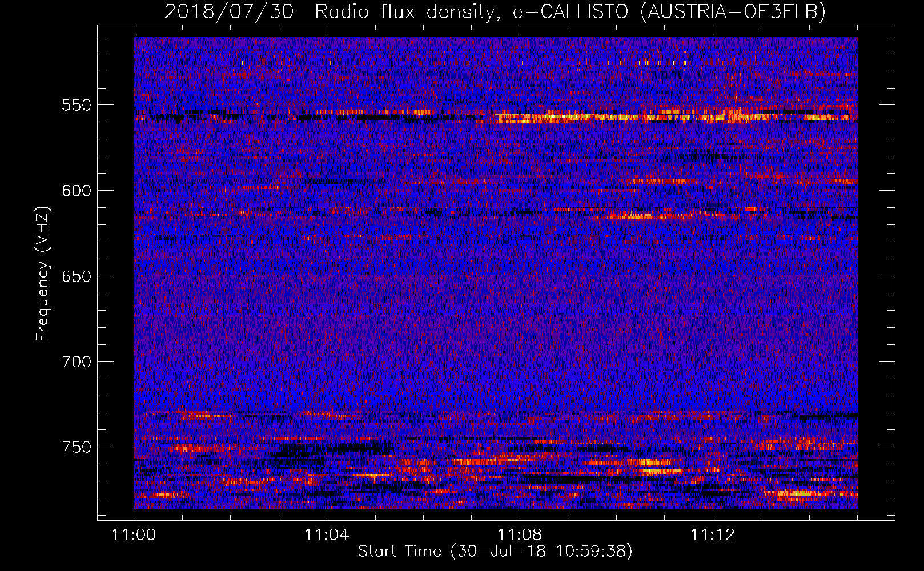Click the 600 frequency tick label

click(x=77, y=191)
